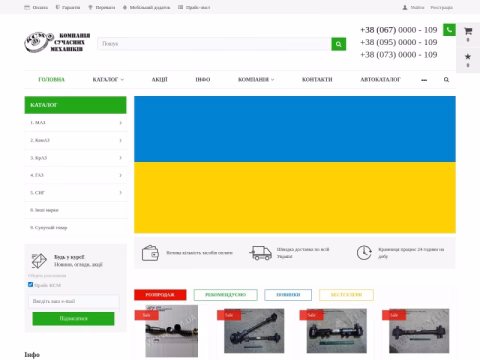Click the Гарантія link in top bar
This screenshot has width=480, height=360.
[x=71, y=7]
